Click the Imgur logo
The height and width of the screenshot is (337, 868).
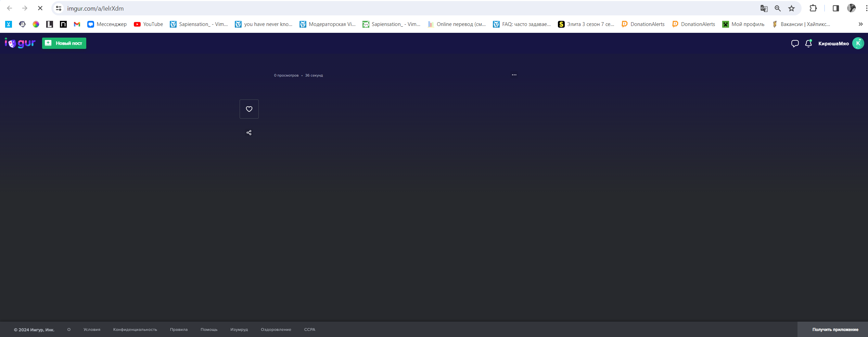click(20, 43)
